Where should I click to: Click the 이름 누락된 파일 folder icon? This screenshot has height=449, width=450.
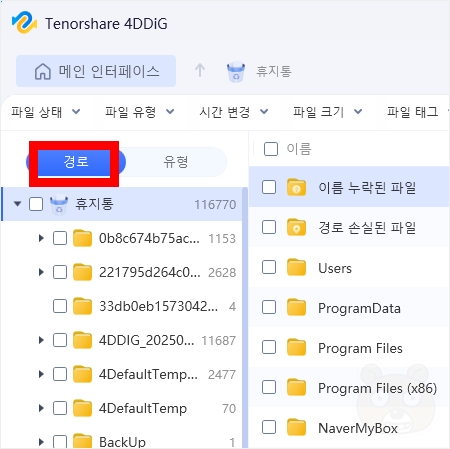tap(296, 187)
